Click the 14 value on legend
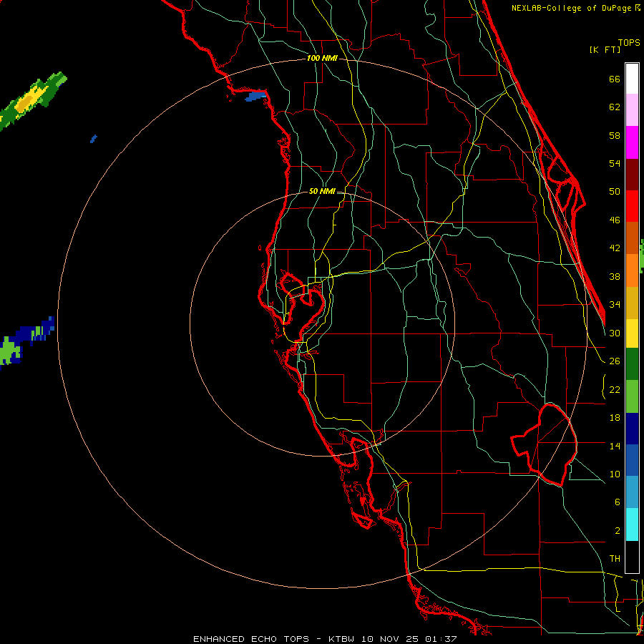644x644 pixels. (615, 446)
